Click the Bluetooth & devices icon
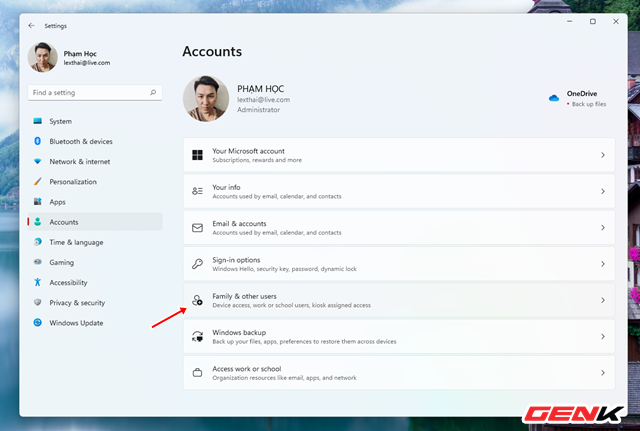The height and width of the screenshot is (431, 640). tap(38, 141)
